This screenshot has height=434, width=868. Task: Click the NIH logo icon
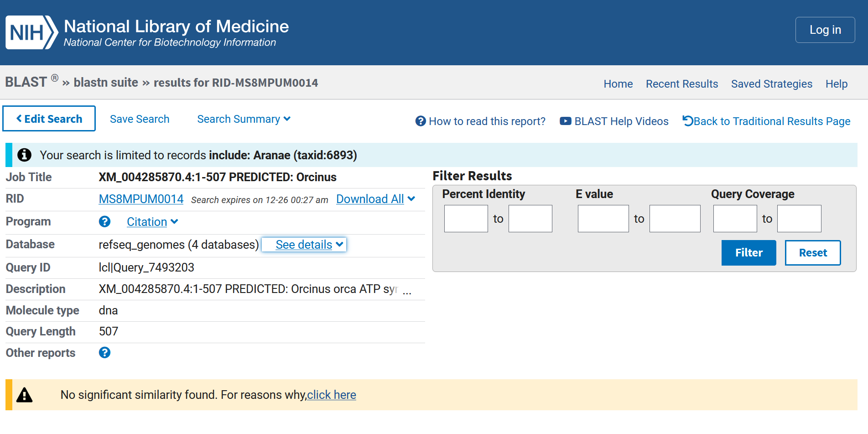31,32
